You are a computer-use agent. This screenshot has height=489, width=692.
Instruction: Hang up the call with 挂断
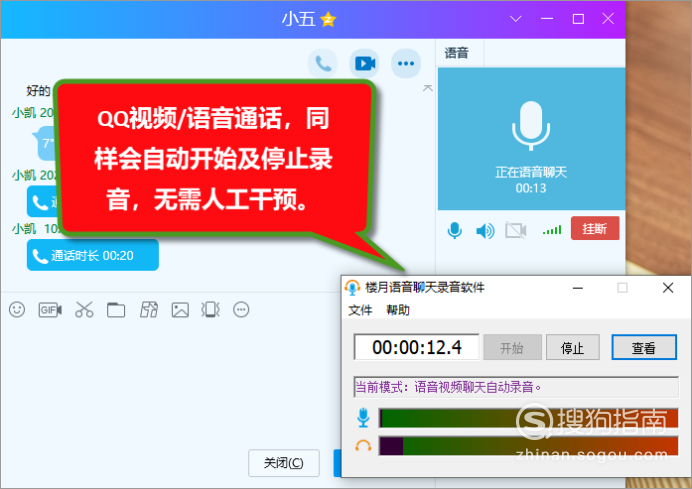click(595, 228)
